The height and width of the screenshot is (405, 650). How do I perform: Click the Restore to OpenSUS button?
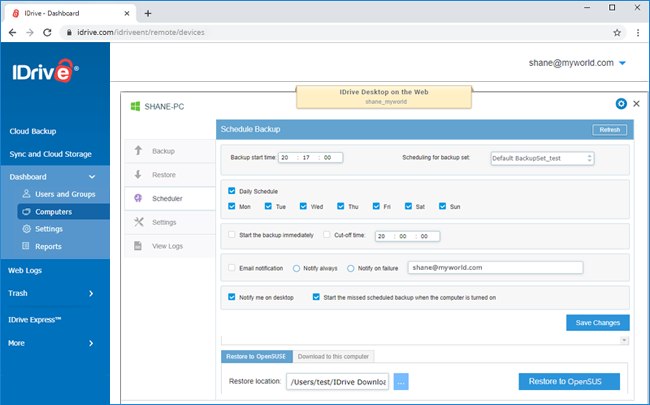[x=569, y=381]
